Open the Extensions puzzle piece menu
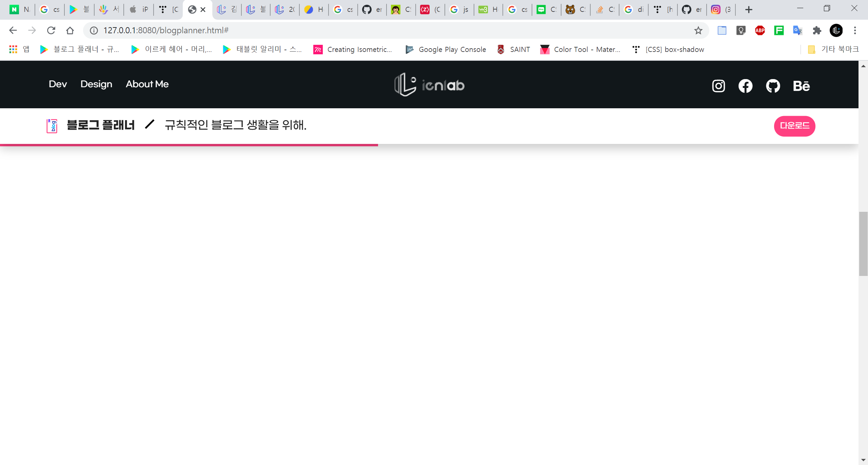This screenshot has height=465, width=868. click(817, 31)
